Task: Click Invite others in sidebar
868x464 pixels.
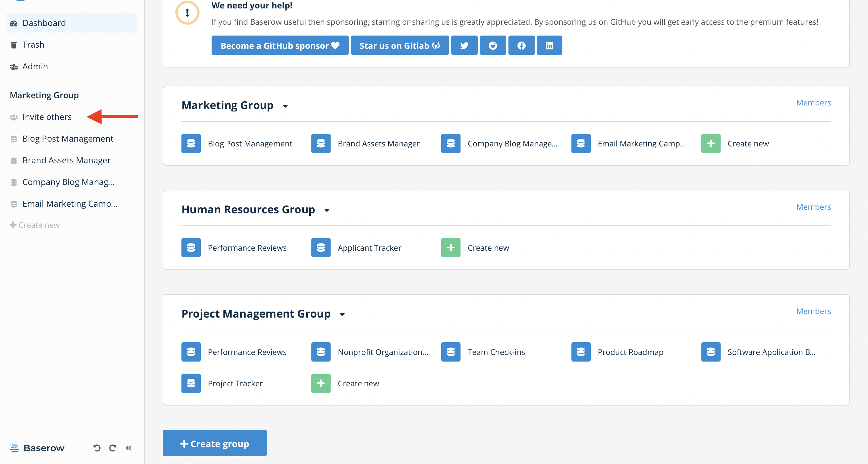Action: tap(47, 117)
